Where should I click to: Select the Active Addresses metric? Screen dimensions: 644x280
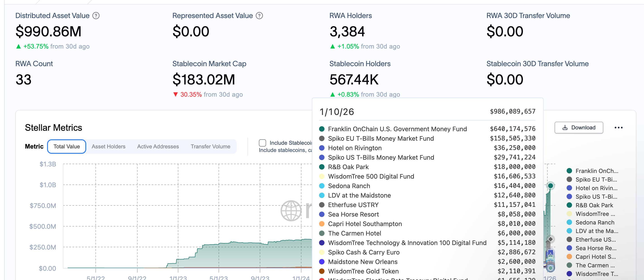coord(158,147)
